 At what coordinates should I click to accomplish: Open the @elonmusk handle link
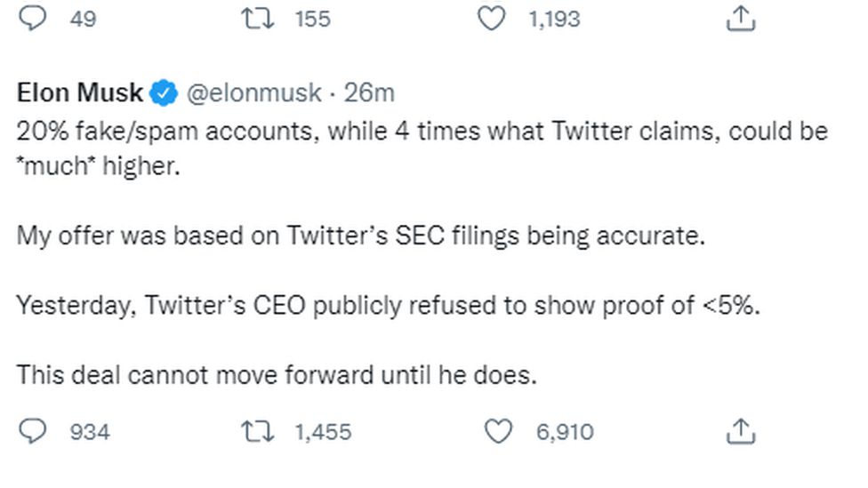tap(254, 92)
